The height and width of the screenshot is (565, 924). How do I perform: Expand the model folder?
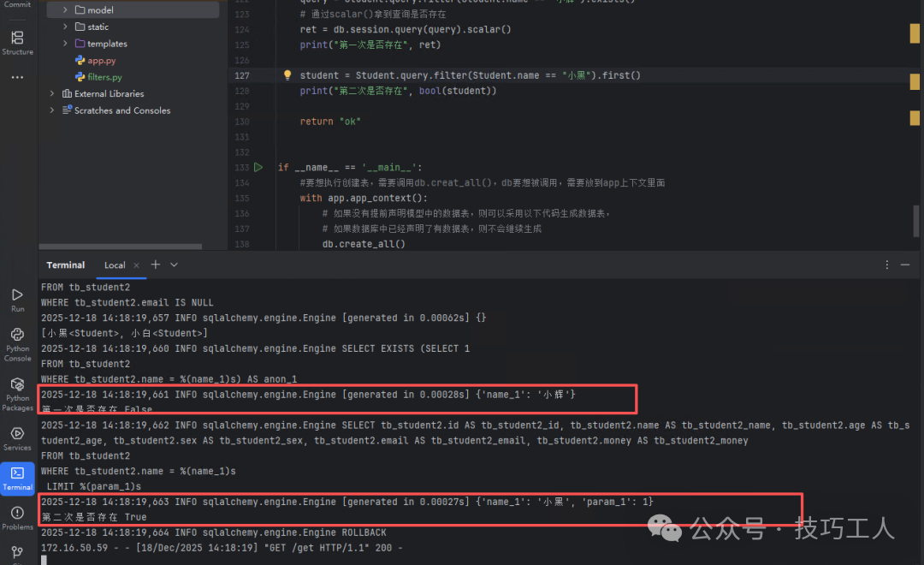65,10
